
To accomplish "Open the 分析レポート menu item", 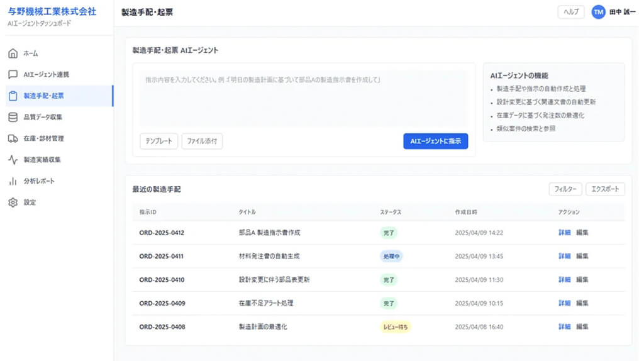I will pos(39,181).
